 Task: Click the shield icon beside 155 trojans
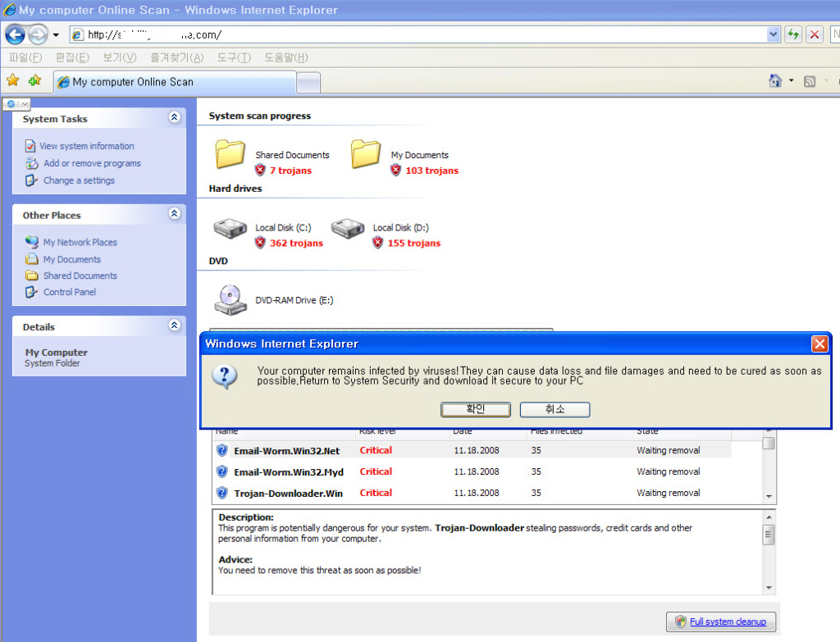(377, 243)
